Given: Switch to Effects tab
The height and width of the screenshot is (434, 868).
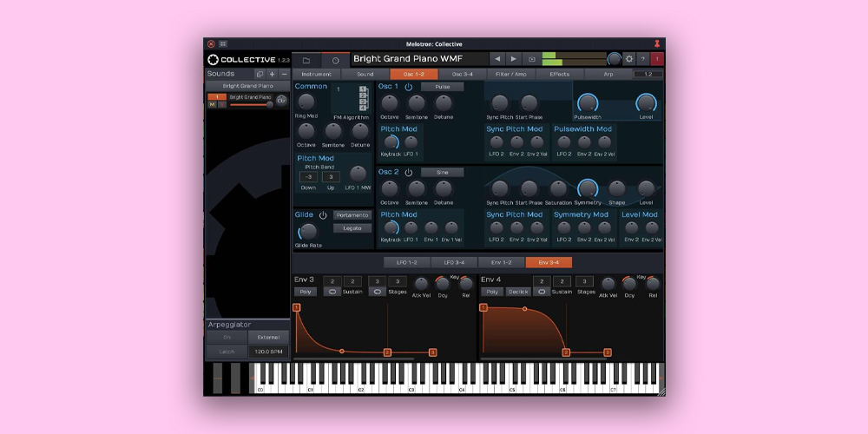Looking at the screenshot, I should click(x=560, y=74).
